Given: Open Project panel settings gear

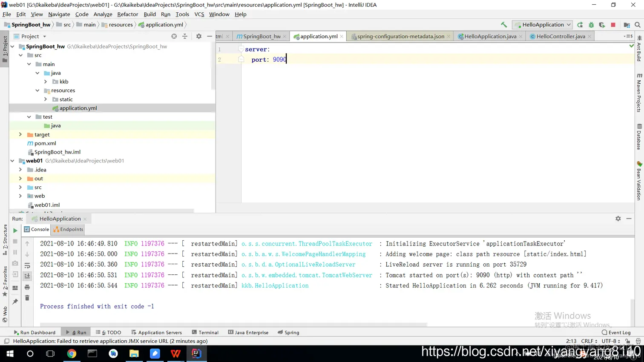Looking at the screenshot, I should [x=199, y=36].
